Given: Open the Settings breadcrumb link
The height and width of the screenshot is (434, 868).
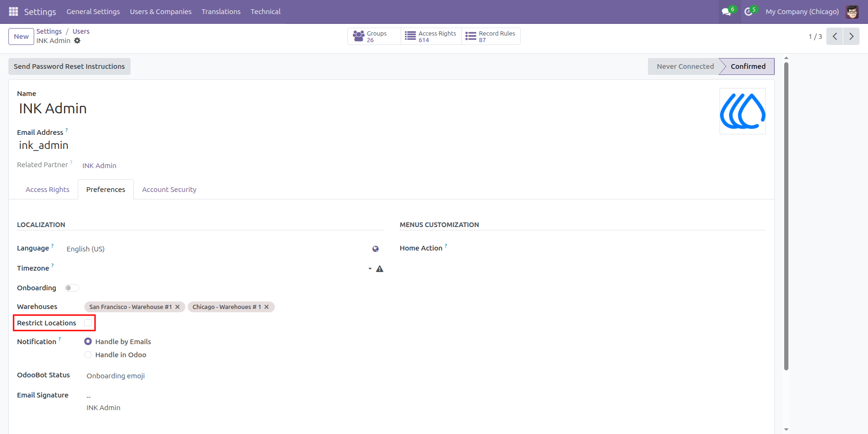Looking at the screenshot, I should pyautogui.click(x=49, y=31).
